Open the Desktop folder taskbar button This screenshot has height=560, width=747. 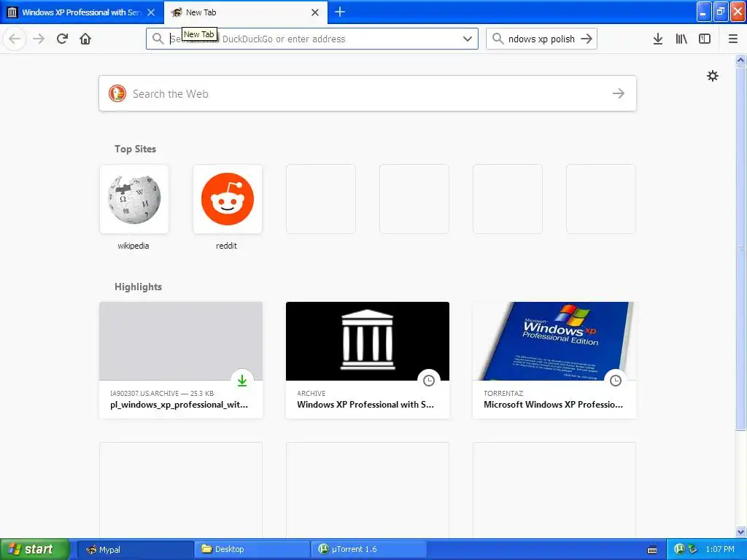click(x=252, y=549)
